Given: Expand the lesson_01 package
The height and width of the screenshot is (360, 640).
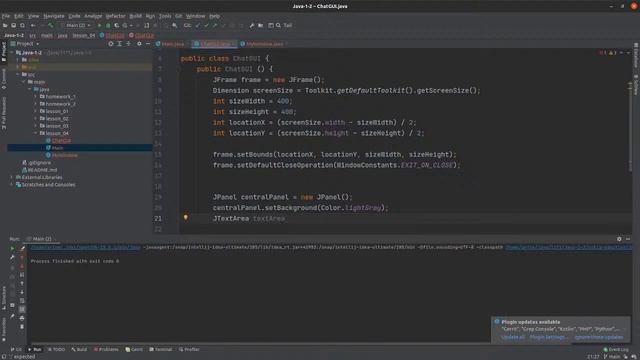Looking at the screenshot, I should pyautogui.click(x=36, y=111).
